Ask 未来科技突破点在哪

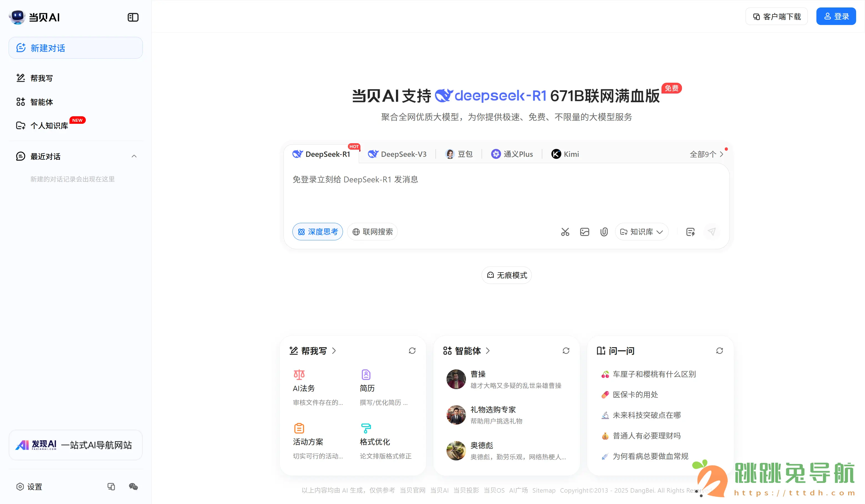[641, 415]
